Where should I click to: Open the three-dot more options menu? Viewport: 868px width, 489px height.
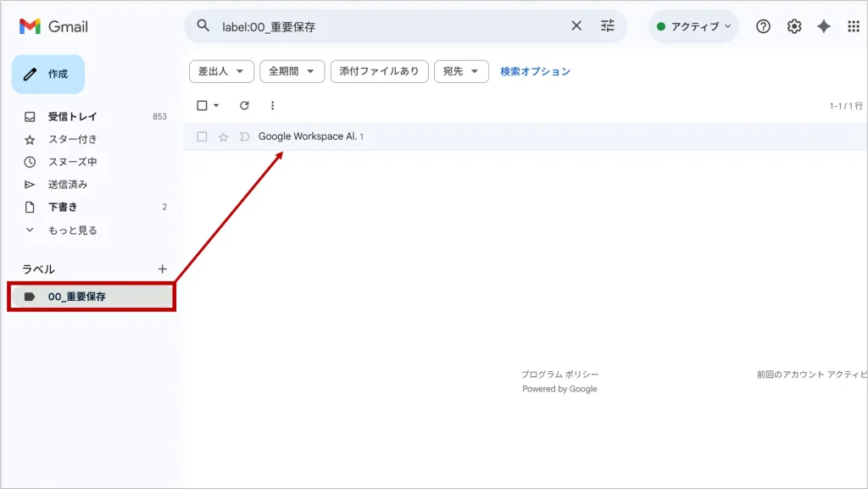point(272,106)
